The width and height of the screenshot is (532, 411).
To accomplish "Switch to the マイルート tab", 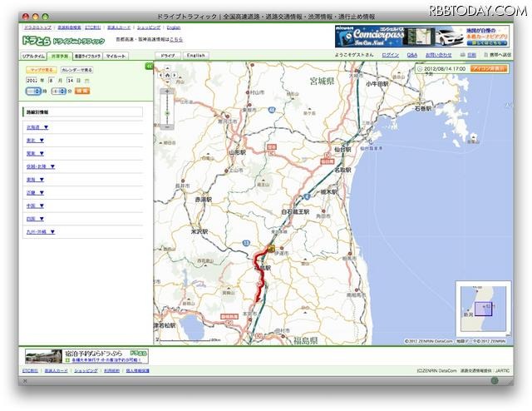I will tap(116, 55).
